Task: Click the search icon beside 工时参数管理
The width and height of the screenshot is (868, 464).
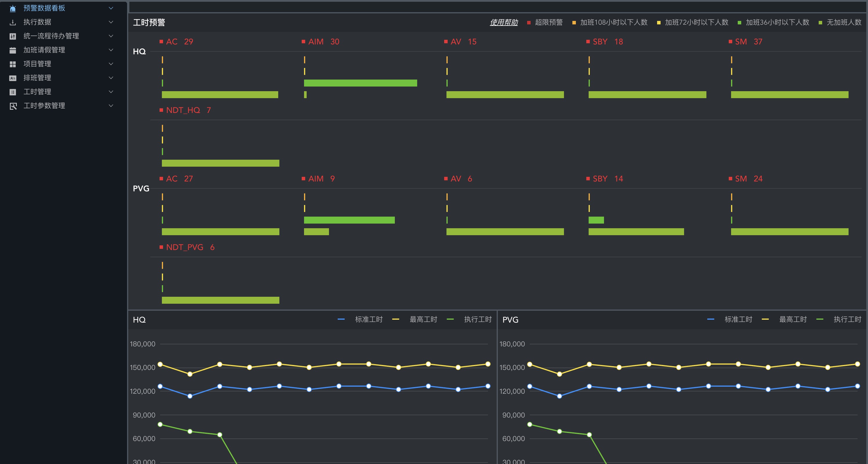Action: point(13,106)
